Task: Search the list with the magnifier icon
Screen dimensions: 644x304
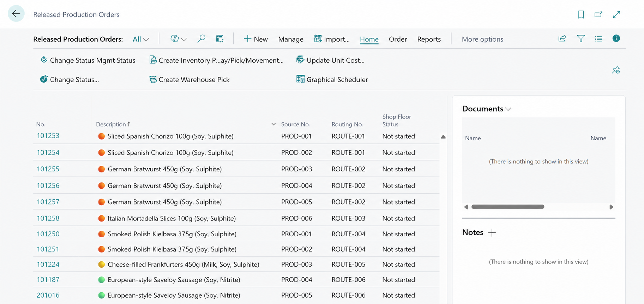Action: pos(201,38)
